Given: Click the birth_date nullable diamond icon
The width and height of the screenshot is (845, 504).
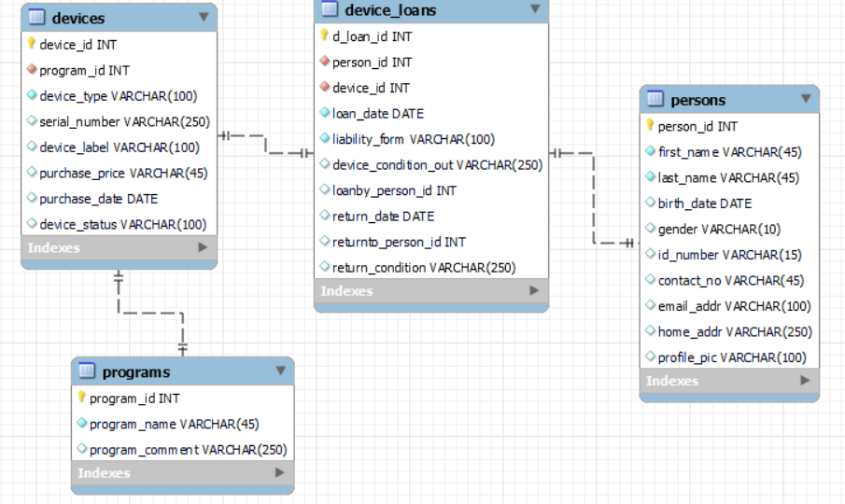Looking at the screenshot, I should coord(651,202).
